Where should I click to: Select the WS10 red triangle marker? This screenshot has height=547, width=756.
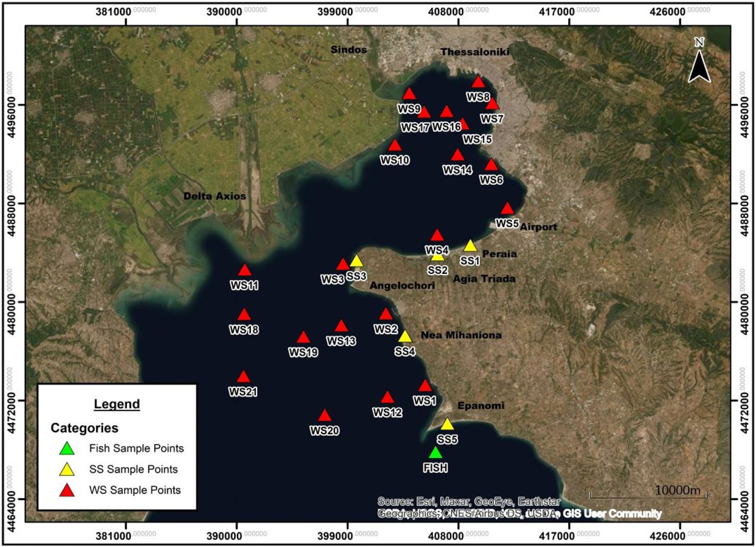[395, 146]
